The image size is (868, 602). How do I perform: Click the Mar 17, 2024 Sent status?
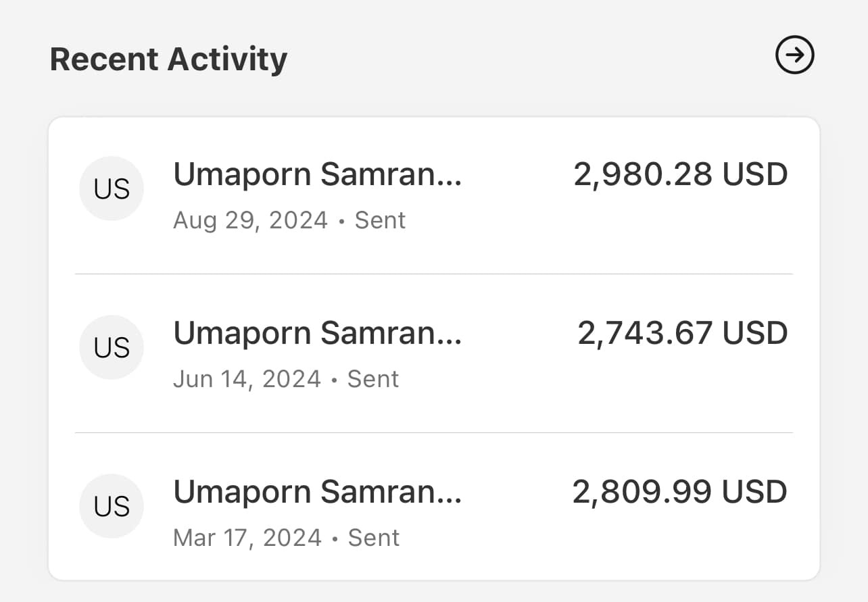(x=287, y=538)
